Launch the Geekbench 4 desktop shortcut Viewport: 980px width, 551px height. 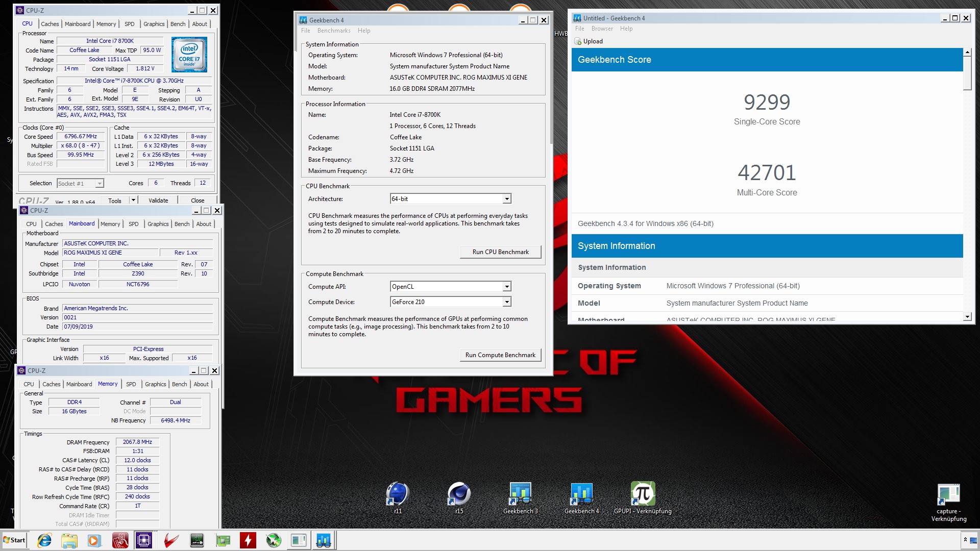click(581, 494)
